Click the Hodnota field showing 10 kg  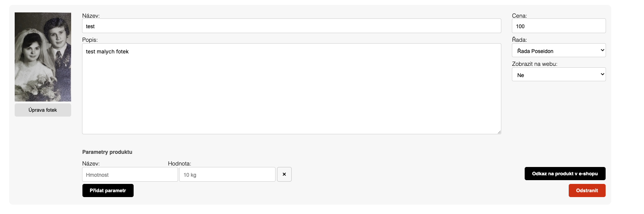click(227, 175)
